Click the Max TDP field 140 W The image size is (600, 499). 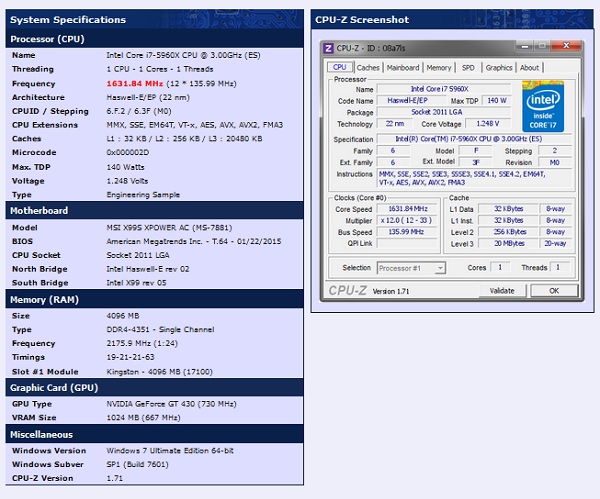coord(496,100)
